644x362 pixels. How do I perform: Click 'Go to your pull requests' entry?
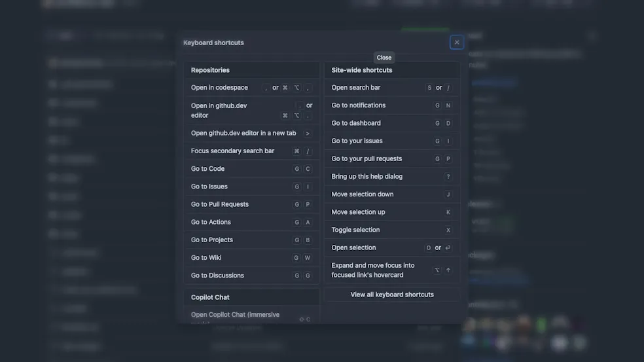pos(392,158)
